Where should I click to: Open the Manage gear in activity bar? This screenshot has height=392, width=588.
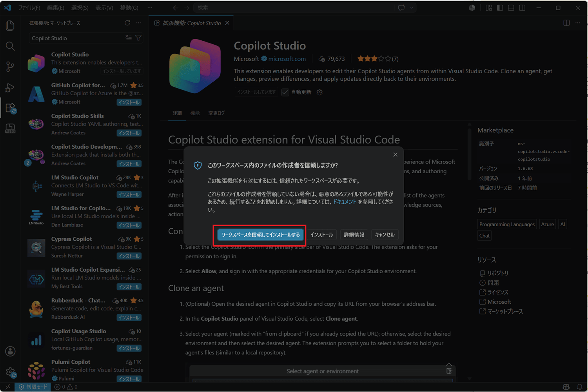10,372
